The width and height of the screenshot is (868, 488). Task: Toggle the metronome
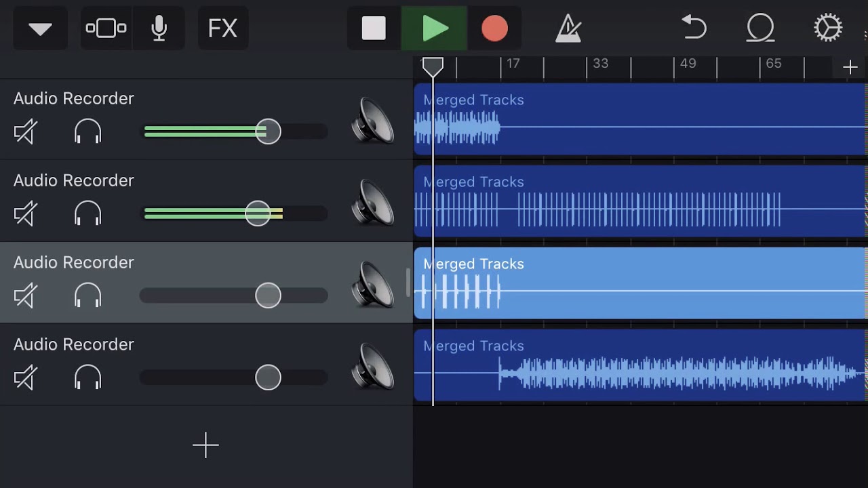(x=568, y=28)
